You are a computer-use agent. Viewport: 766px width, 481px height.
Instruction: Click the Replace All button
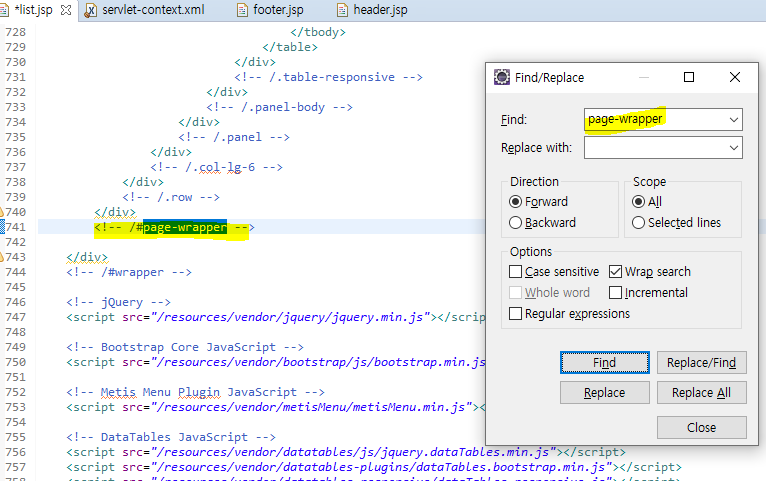702,393
